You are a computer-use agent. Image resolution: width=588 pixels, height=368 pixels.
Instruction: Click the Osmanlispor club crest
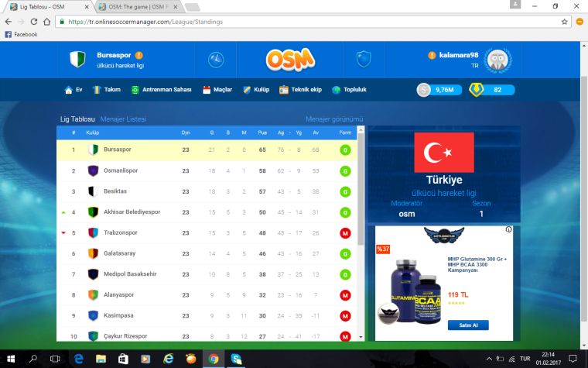pyautogui.click(x=93, y=170)
